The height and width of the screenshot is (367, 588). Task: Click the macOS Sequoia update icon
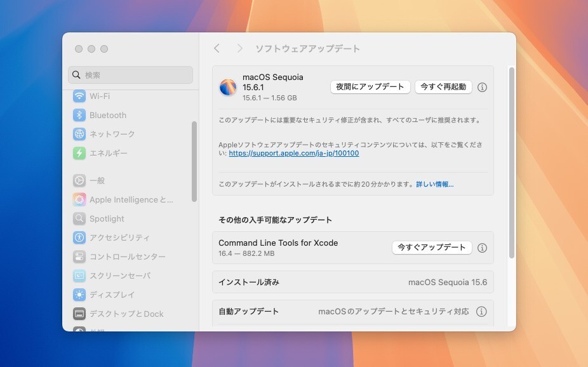point(227,87)
